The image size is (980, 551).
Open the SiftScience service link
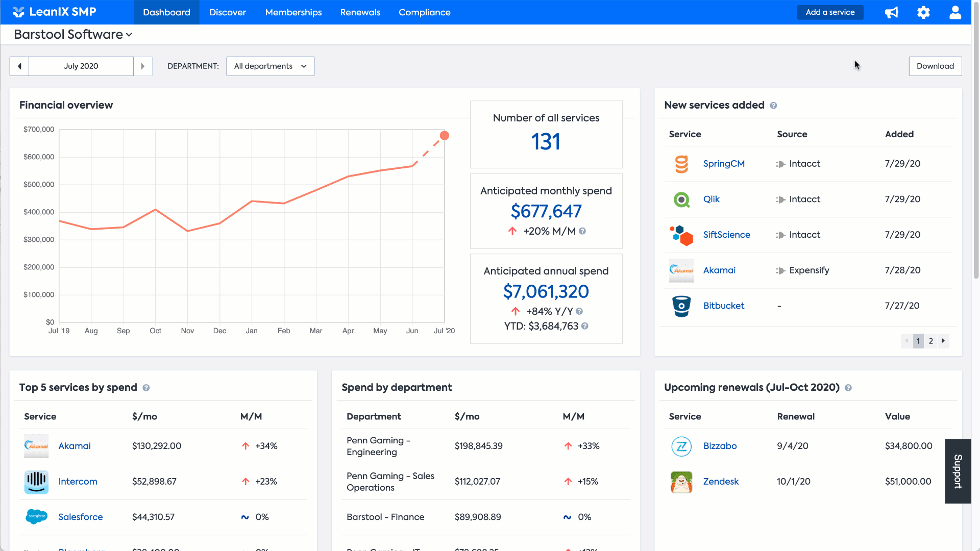pos(727,235)
